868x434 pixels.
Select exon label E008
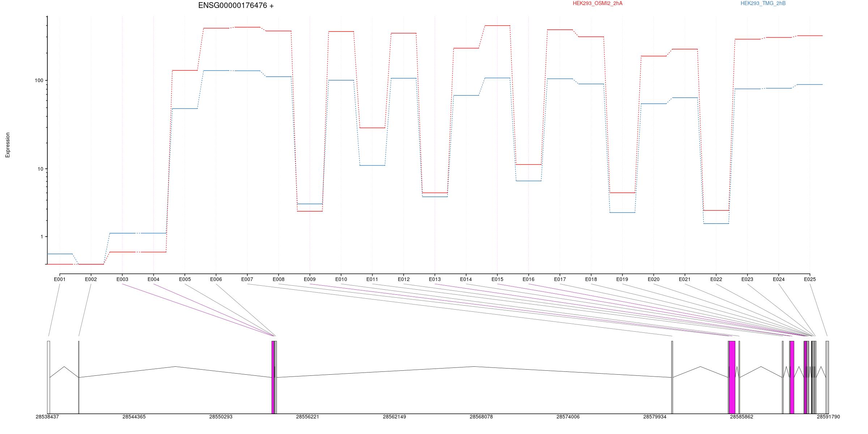(x=278, y=279)
